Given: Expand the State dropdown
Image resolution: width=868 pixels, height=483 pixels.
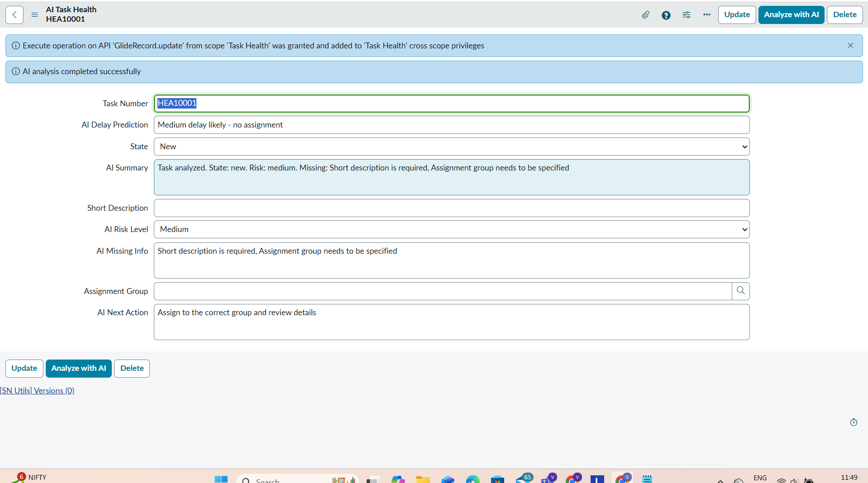Looking at the screenshot, I should 451,147.
